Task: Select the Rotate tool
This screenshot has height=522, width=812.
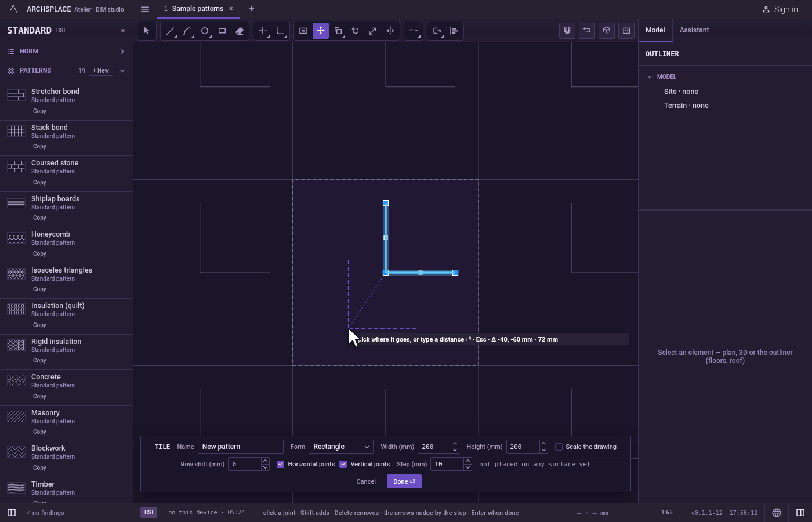Action: click(x=356, y=31)
